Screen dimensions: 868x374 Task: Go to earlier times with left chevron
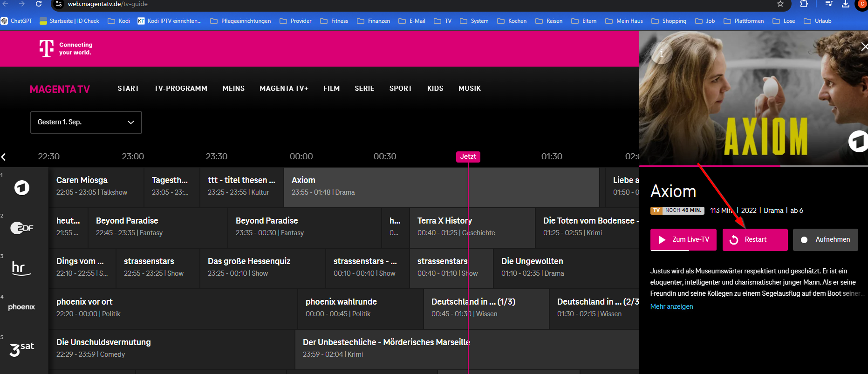[4, 157]
